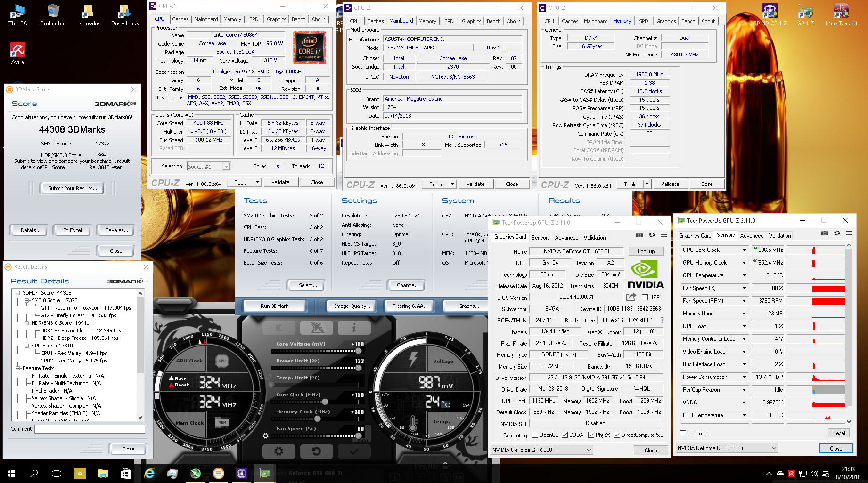The image size is (868, 483).
Task: Open File Explorer from the taskbar
Action: (103, 474)
